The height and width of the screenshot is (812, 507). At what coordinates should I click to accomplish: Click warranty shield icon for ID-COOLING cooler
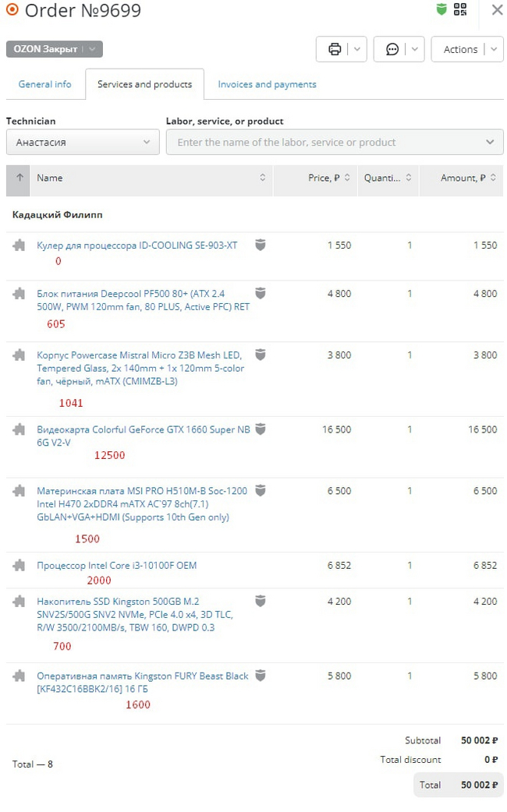[x=261, y=245]
